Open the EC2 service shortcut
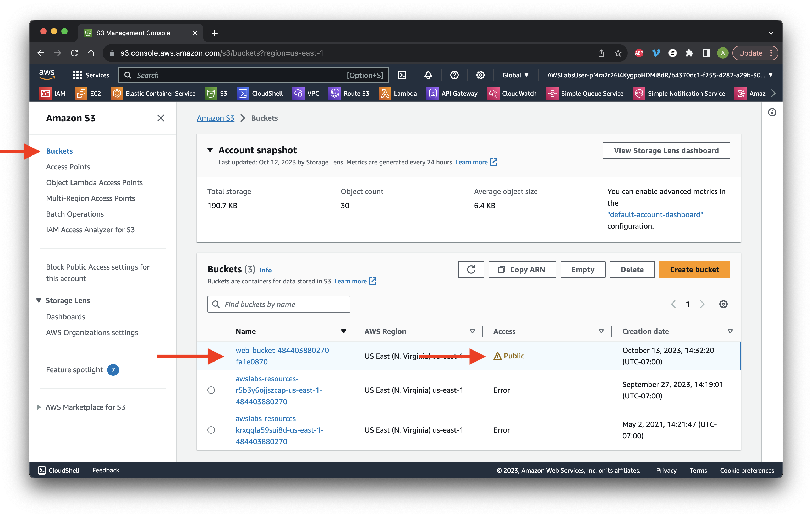 88,94
